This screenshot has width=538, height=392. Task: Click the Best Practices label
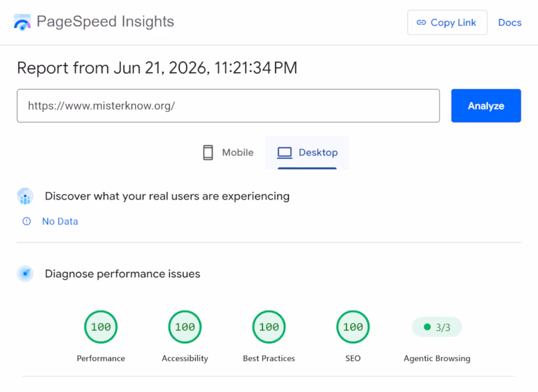(x=269, y=359)
